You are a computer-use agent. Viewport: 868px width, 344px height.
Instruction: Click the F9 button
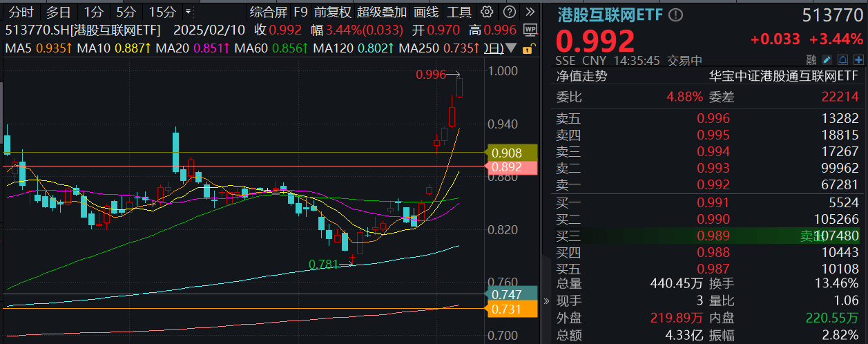point(300,12)
